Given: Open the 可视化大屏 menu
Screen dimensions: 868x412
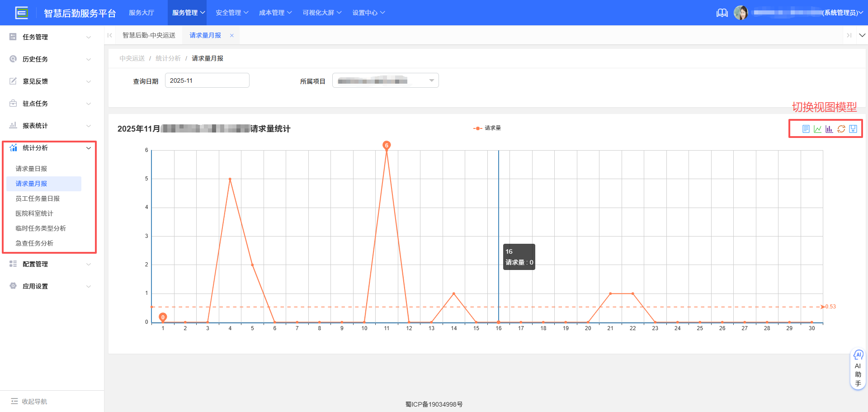Looking at the screenshot, I should pyautogui.click(x=321, y=13).
